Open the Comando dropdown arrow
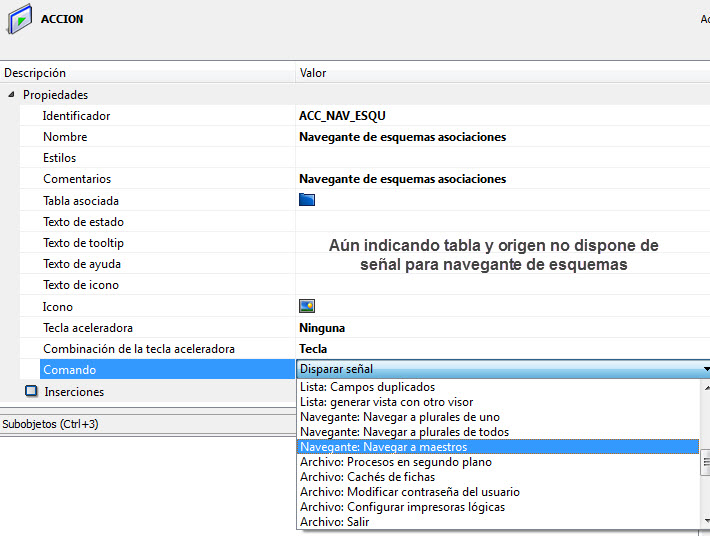The width and height of the screenshot is (710, 536). click(705, 370)
